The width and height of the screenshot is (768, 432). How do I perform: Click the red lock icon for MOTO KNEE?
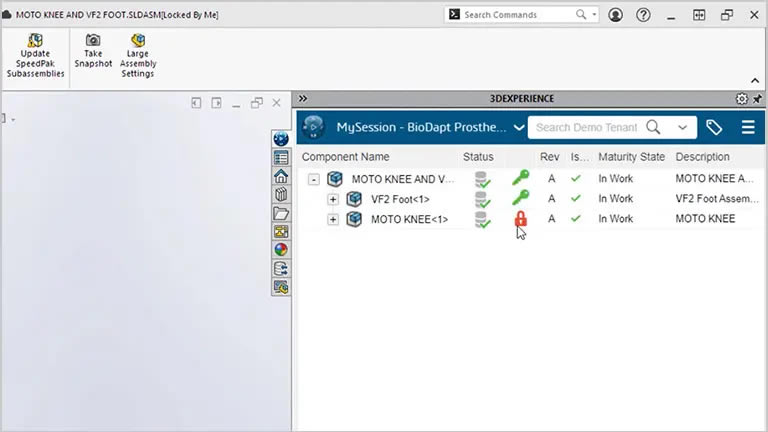coord(520,219)
